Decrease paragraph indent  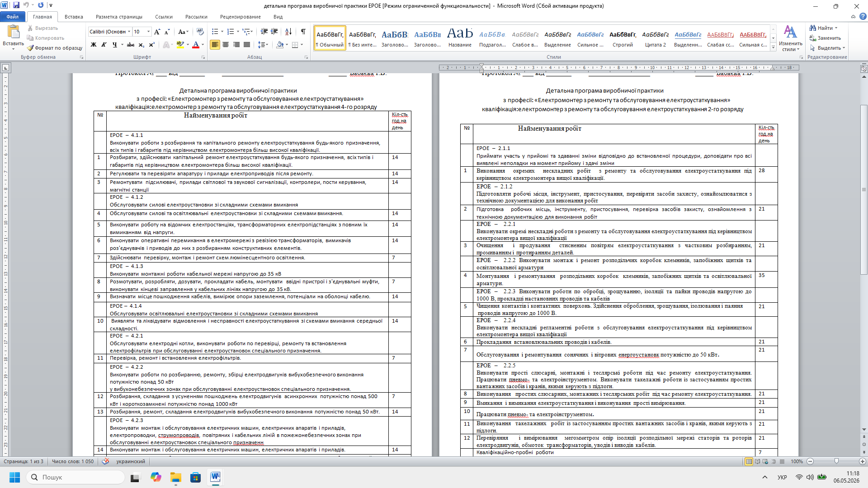264,32
